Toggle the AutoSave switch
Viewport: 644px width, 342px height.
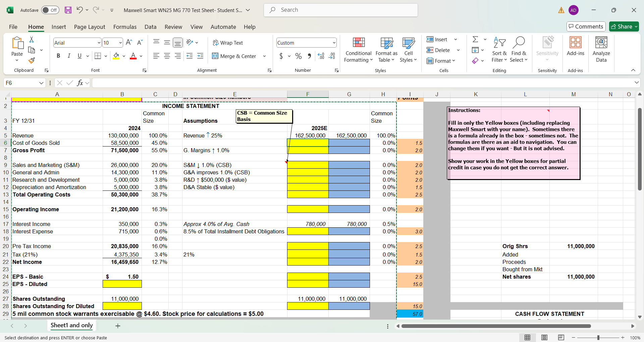(x=50, y=10)
